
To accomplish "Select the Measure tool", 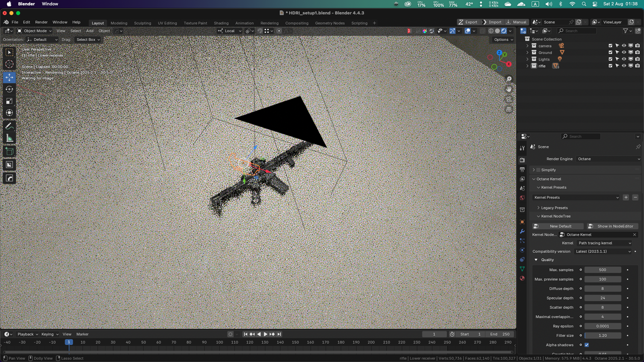I will (x=10, y=138).
